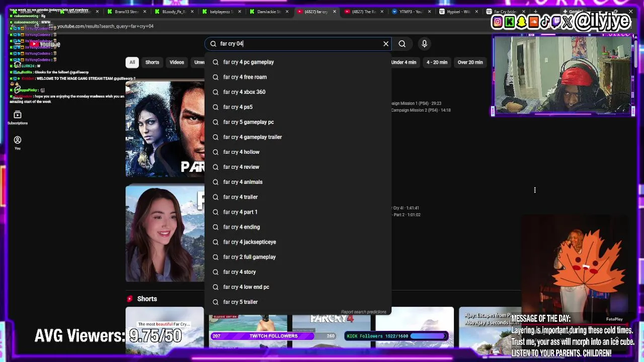The width and height of the screenshot is (644, 362).
Task: Select the Videos filter chip
Action: [177, 62]
